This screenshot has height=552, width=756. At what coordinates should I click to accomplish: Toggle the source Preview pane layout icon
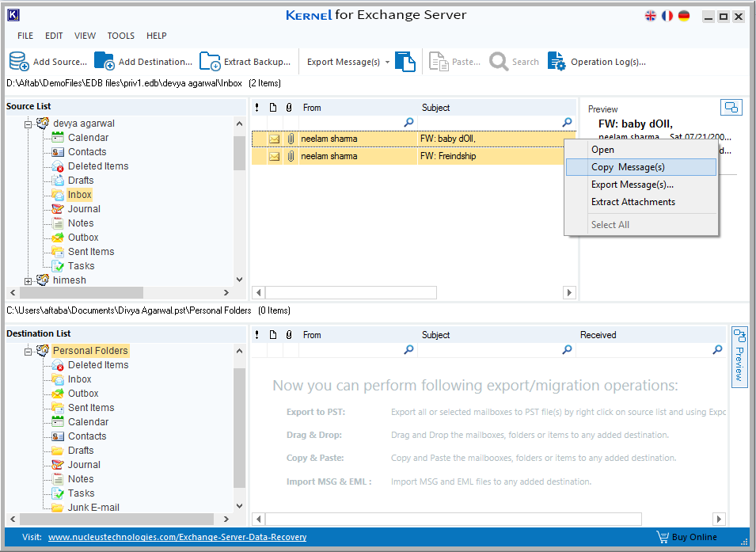(x=731, y=107)
